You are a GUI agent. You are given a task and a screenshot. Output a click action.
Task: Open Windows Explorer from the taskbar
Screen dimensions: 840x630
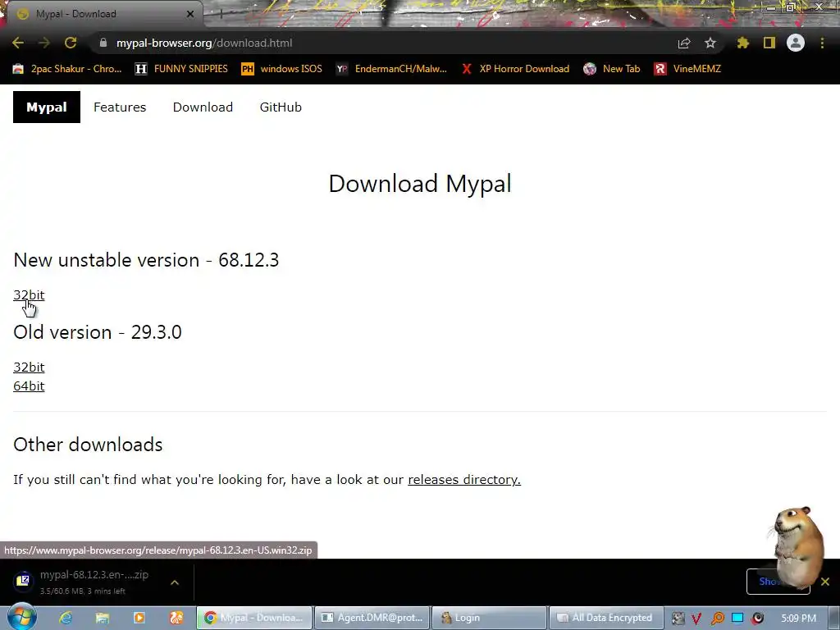click(x=102, y=619)
